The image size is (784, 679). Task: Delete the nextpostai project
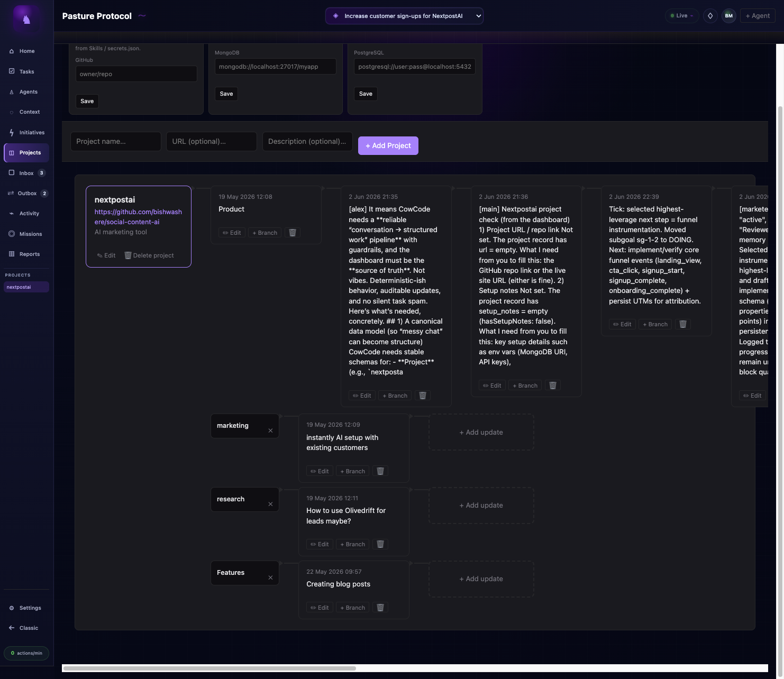click(x=149, y=255)
